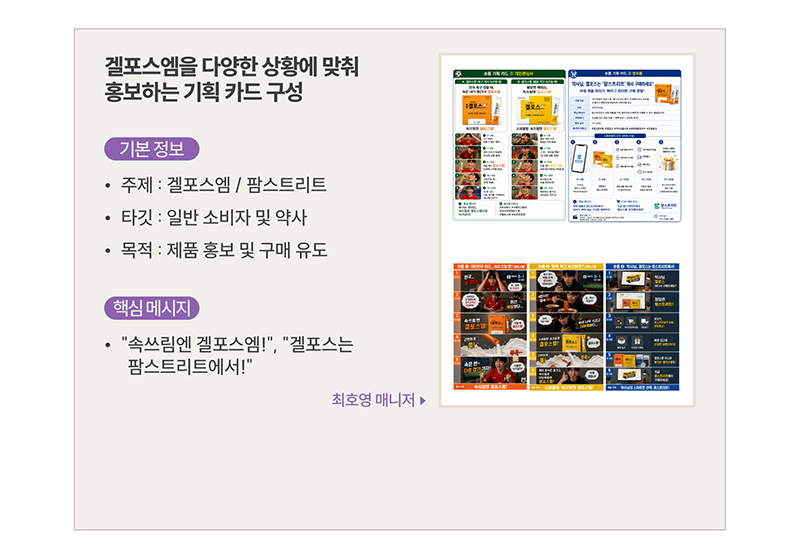Select the 기본 정보 purple badge
800x554 pixels.
[152, 149]
